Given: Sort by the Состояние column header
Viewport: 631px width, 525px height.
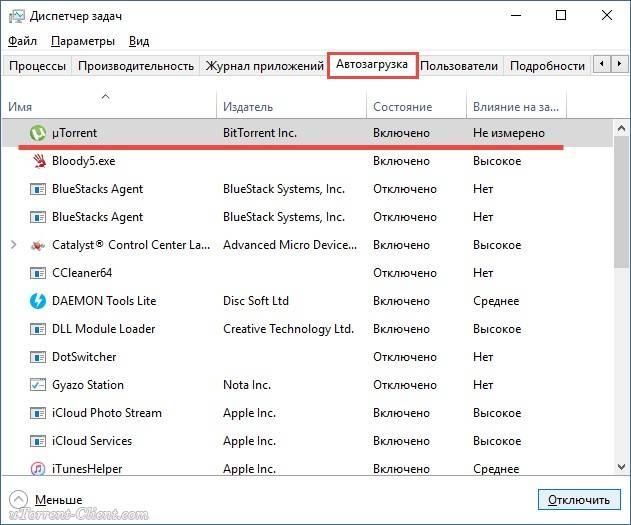Looking at the screenshot, I should point(416,105).
